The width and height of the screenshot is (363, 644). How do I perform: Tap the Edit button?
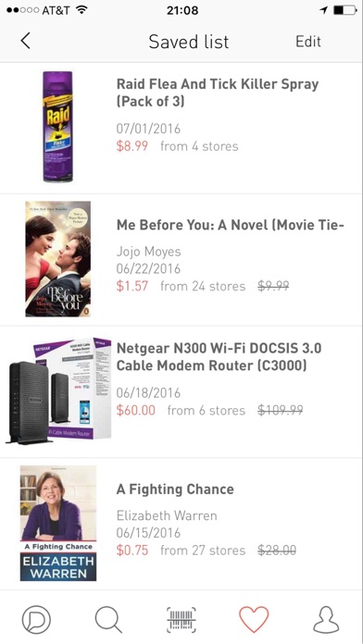(308, 42)
